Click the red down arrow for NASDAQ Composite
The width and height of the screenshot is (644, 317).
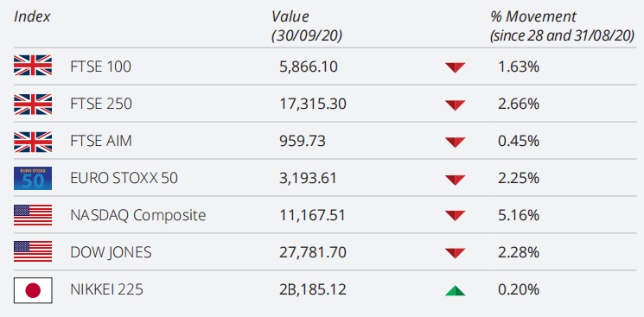[455, 216]
